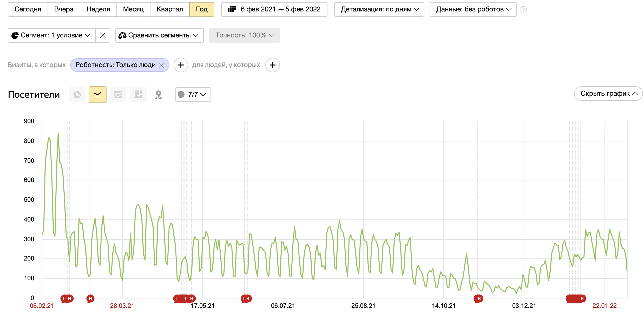Open 'Сравнить сегменты' dropdown

[159, 35]
